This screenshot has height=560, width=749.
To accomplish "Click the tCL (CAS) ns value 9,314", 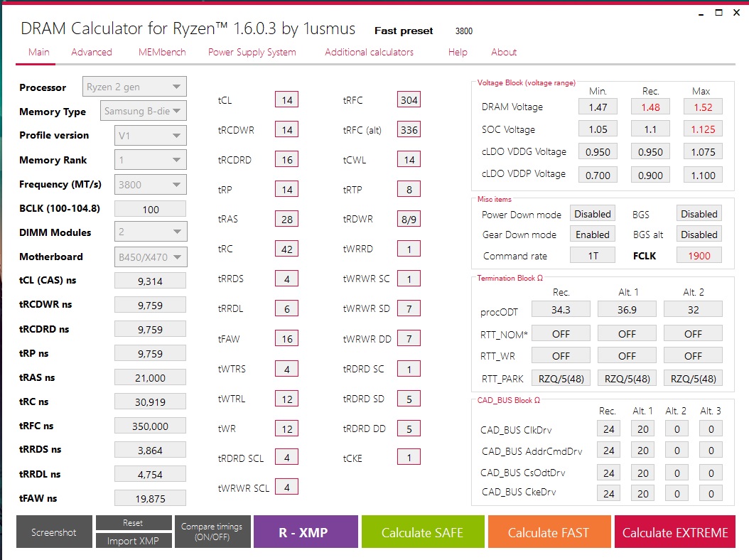I will [151, 281].
